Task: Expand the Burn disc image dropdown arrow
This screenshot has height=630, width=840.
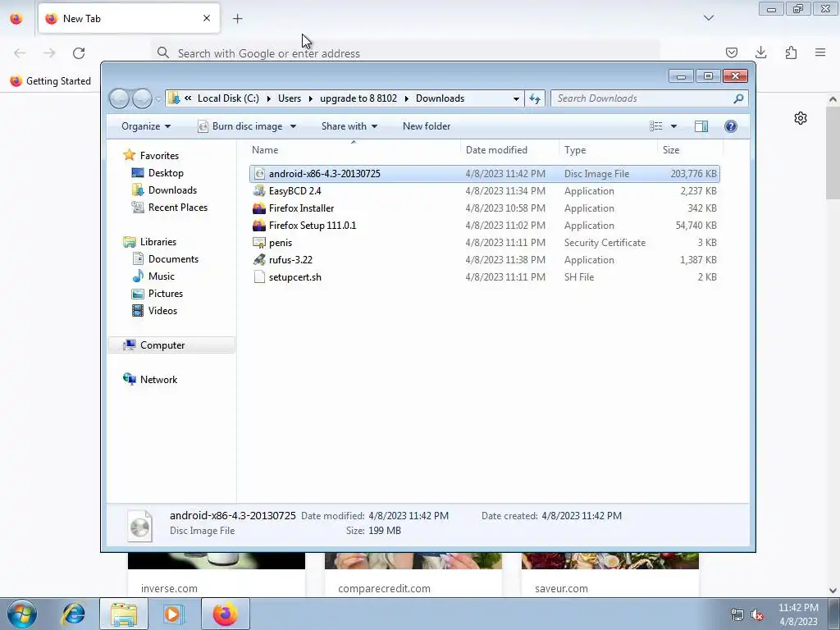Action: point(293,126)
